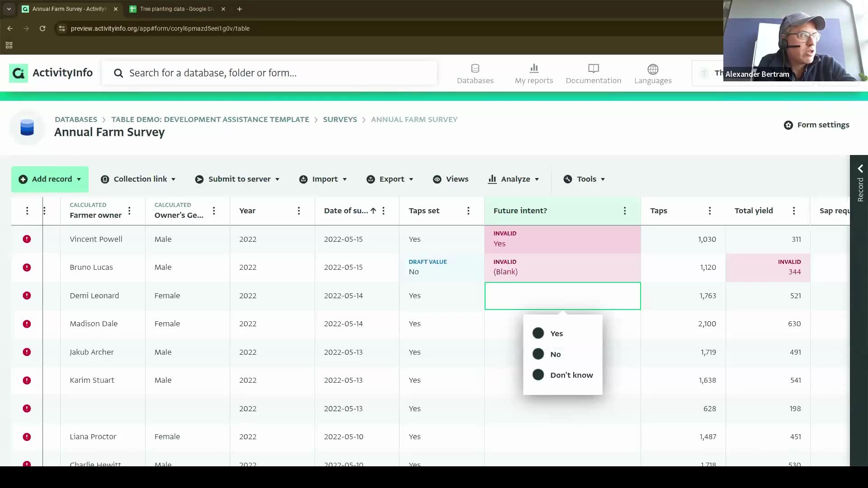The image size is (868, 488).
Task: Go to DATABASES breadcrumb
Action: pyautogui.click(x=76, y=119)
